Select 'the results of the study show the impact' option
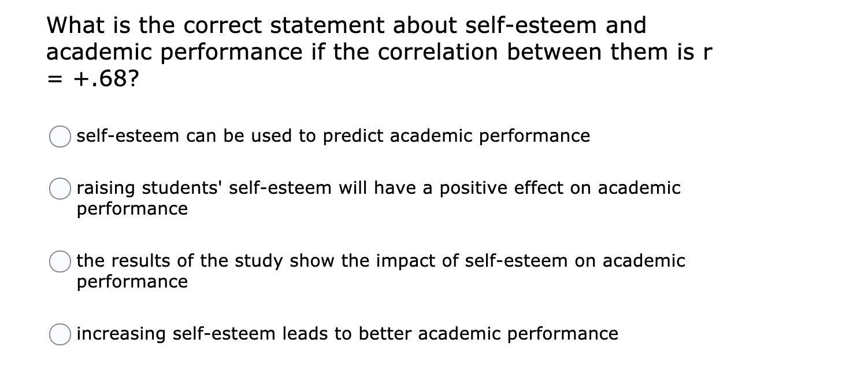868x372 pixels. pyautogui.click(x=60, y=262)
